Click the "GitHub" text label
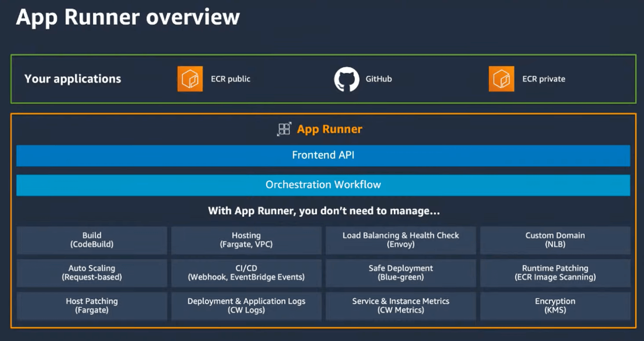Viewport: 644px width, 341px height. [379, 79]
